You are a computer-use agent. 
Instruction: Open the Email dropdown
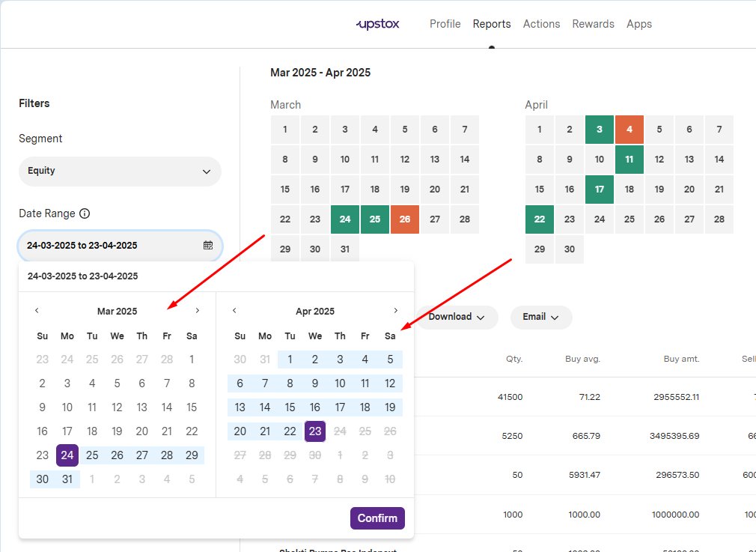point(541,317)
